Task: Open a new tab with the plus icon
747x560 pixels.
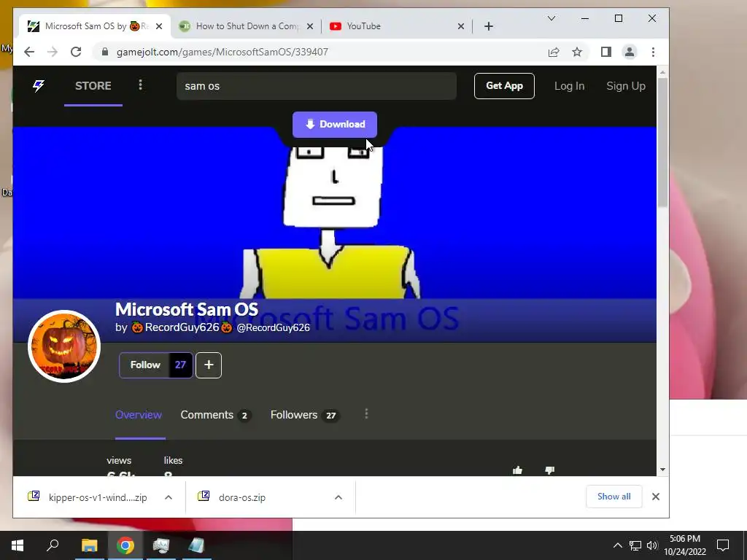Action: (489, 26)
